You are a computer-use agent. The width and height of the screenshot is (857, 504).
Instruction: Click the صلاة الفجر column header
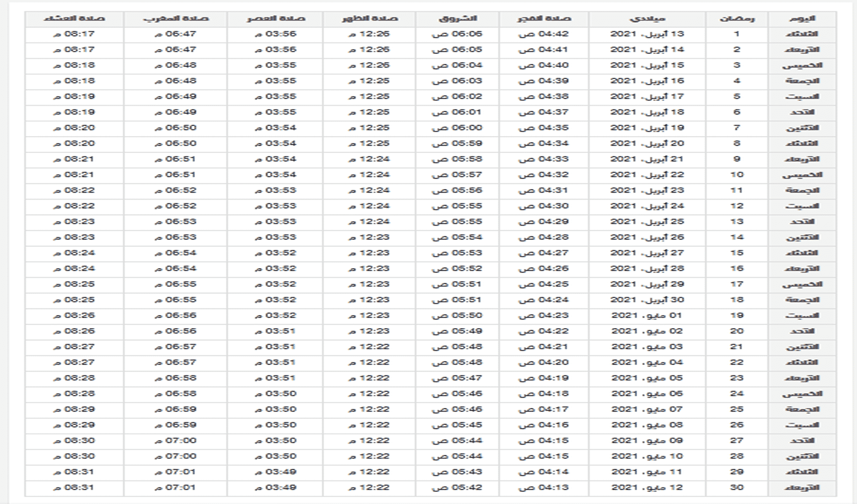[544, 19]
